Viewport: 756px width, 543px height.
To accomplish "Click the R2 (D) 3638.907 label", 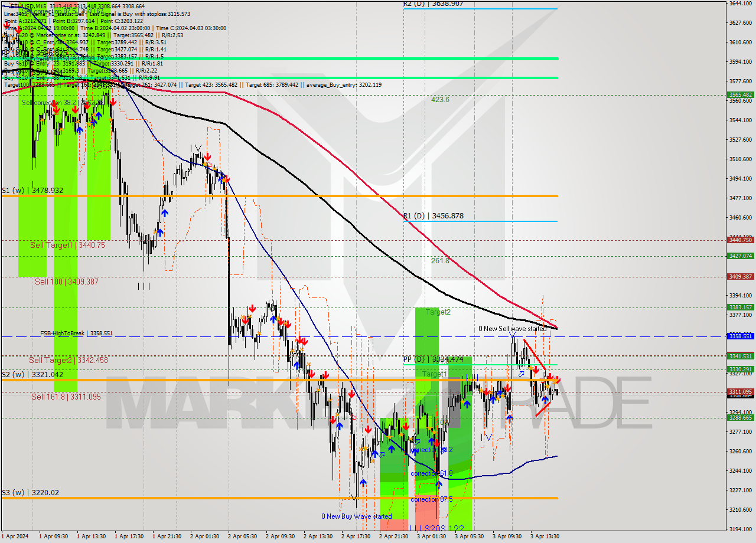I will pyautogui.click(x=433, y=4).
